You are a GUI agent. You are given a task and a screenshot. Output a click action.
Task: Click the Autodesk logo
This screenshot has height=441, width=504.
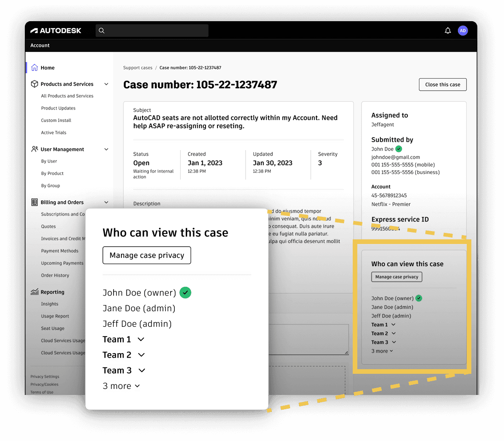tap(56, 30)
